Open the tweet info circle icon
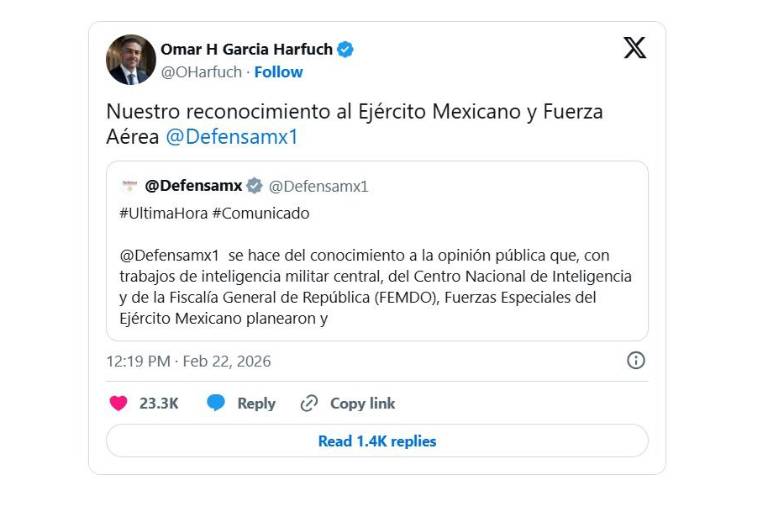The width and height of the screenshot is (768, 512). coord(635,361)
